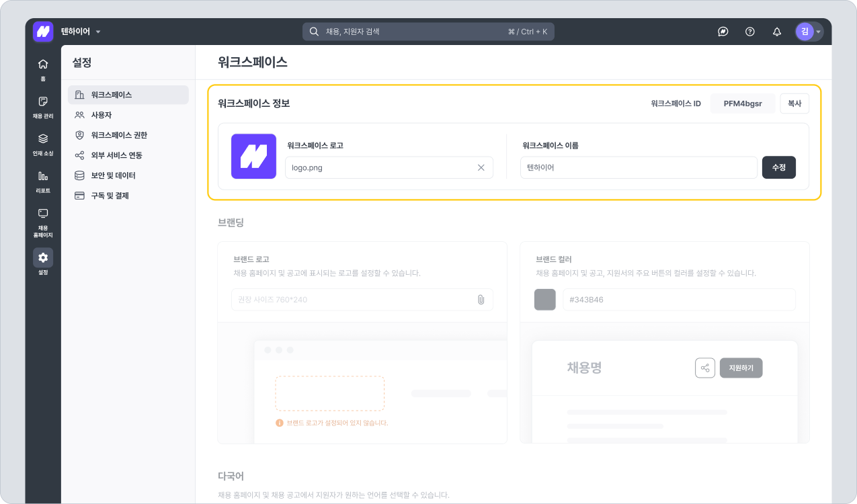Open 보안 및 데이터 settings menu item

128,175
